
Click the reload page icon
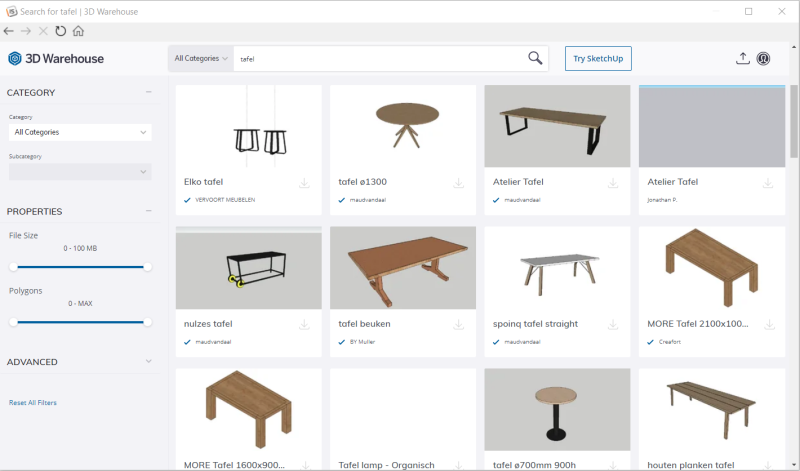pos(61,31)
